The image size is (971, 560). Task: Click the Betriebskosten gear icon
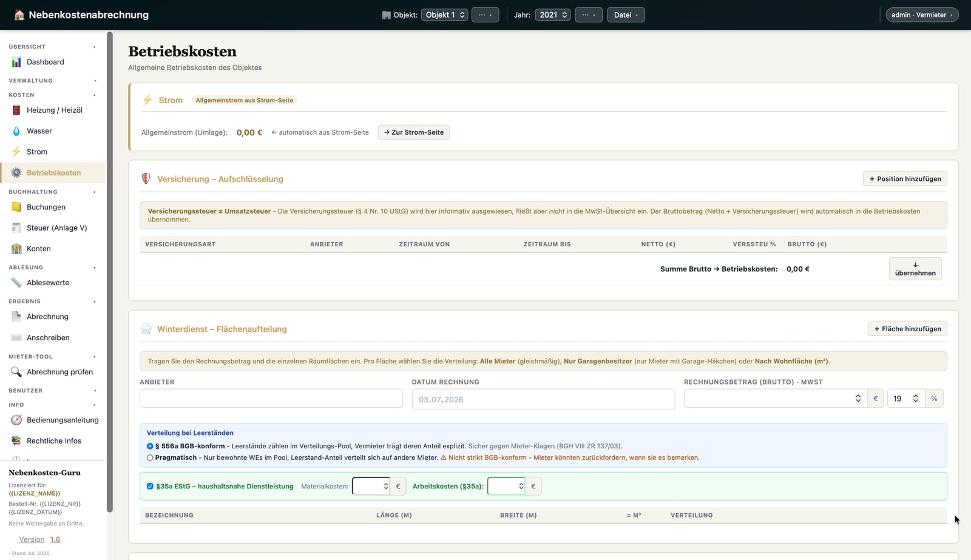click(x=16, y=173)
